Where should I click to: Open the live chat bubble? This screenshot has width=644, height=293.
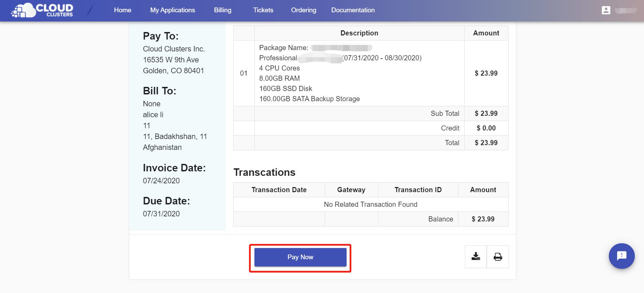[621, 256]
